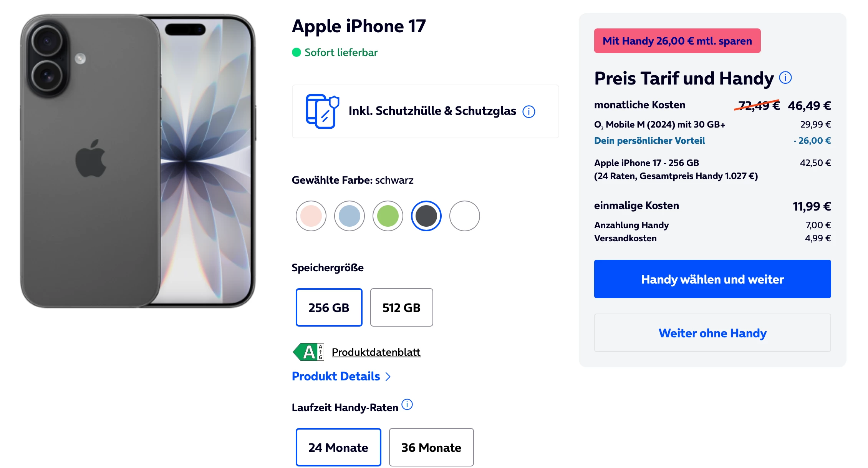Viewport: 868px width, 468px height.
Task: Click info icon beside Schutzhülle & Schutzglas
Action: (x=529, y=112)
